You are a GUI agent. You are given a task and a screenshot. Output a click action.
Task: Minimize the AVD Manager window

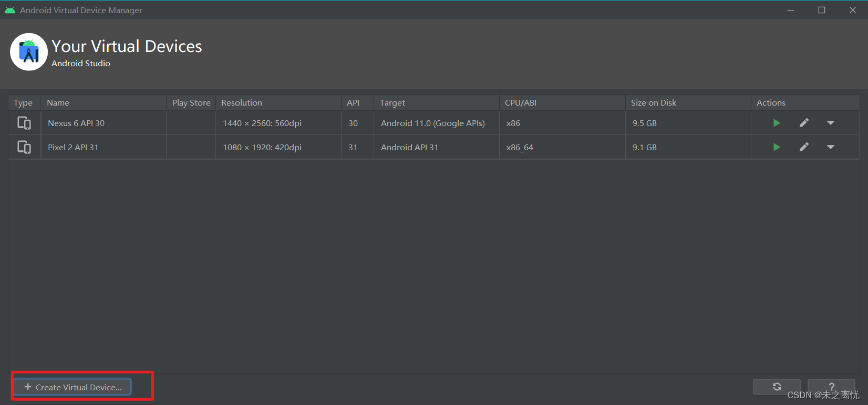tap(791, 10)
